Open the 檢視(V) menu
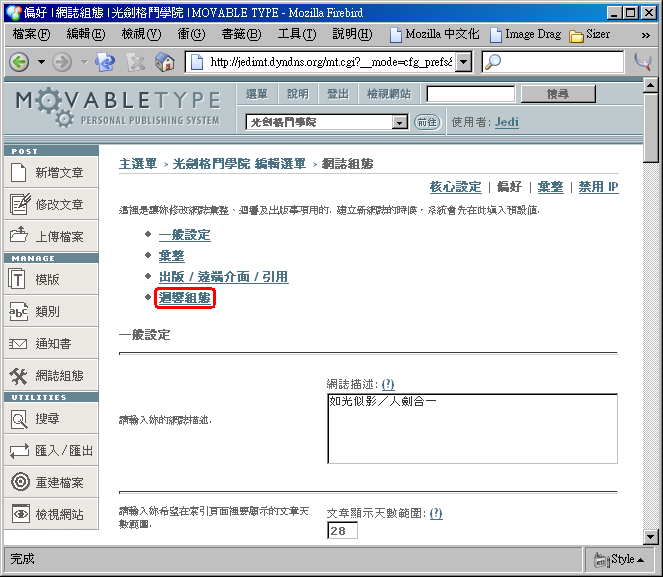 (141, 34)
